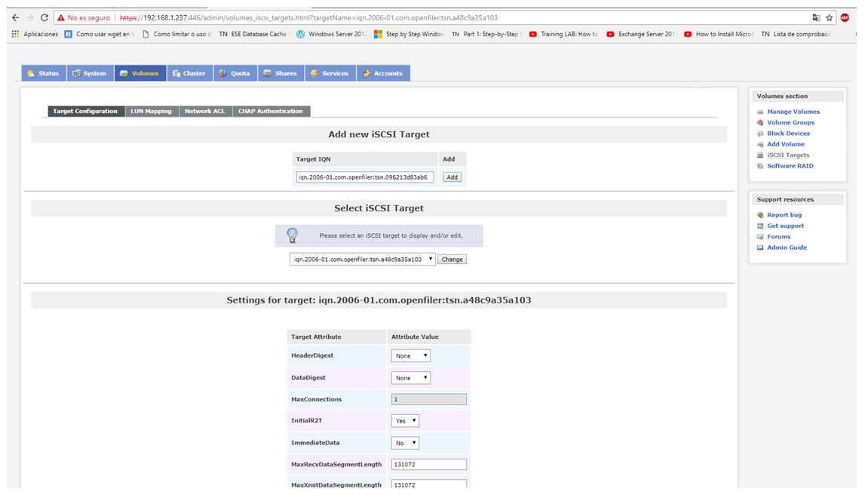Click the iSCSI Targets icon in sidebar
This screenshot has width=868, height=504.
click(760, 155)
